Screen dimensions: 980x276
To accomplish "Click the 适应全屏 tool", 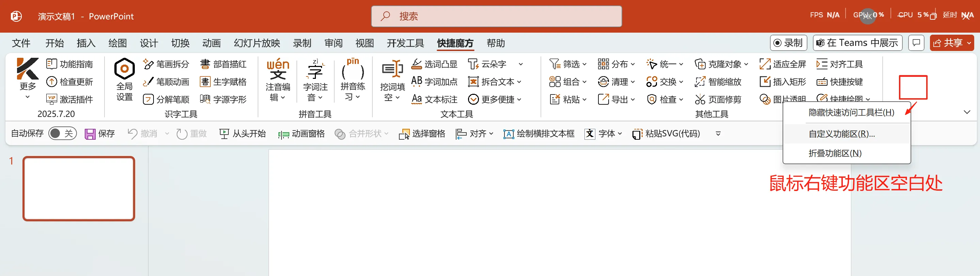I will [x=783, y=64].
